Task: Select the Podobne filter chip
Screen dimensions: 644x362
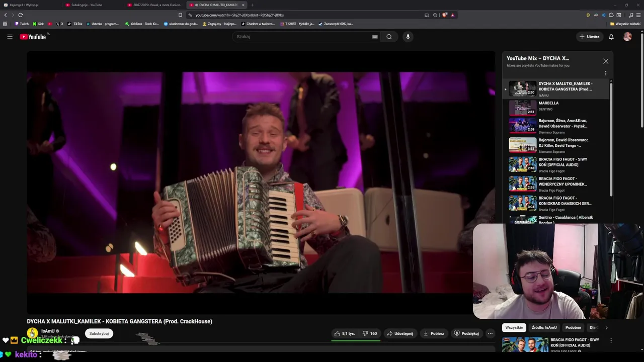Action: (573, 327)
